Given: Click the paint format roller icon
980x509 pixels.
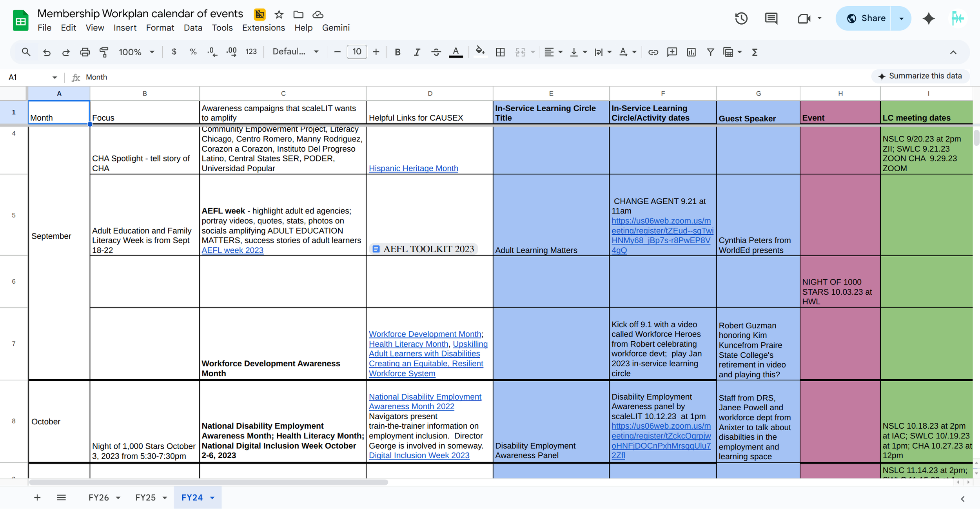Looking at the screenshot, I should [104, 52].
